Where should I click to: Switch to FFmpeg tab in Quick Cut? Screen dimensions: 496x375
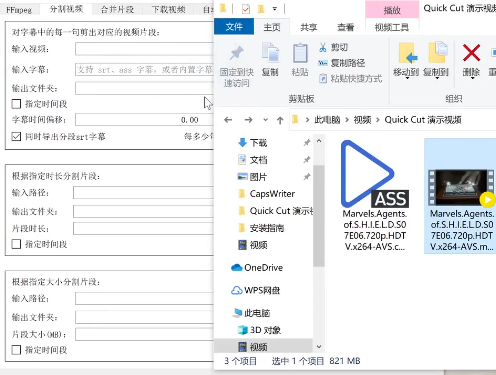(19, 10)
